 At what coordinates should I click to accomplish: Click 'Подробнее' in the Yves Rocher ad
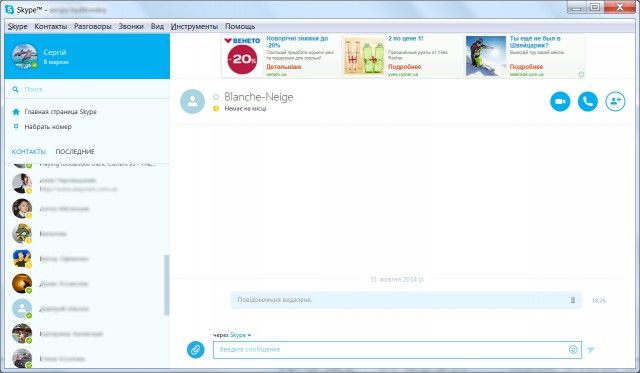404,67
